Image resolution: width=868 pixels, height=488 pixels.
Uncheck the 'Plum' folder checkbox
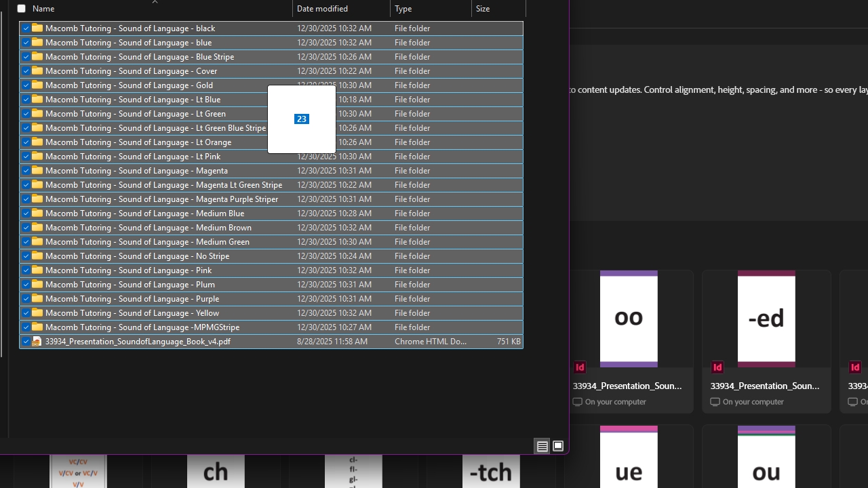coord(26,285)
